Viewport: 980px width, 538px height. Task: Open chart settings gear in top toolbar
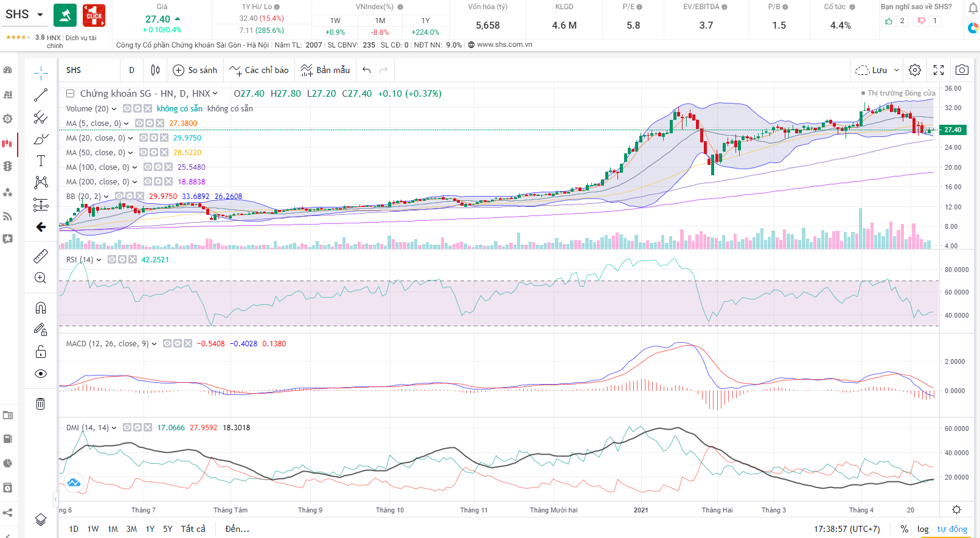click(915, 70)
